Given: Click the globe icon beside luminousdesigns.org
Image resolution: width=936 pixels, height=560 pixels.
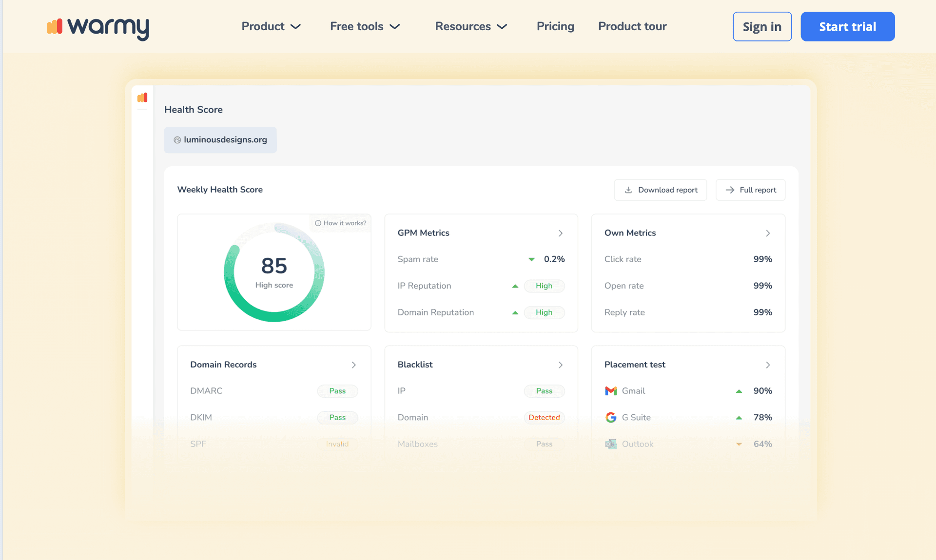Looking at the screenshot, I should 177,140.
